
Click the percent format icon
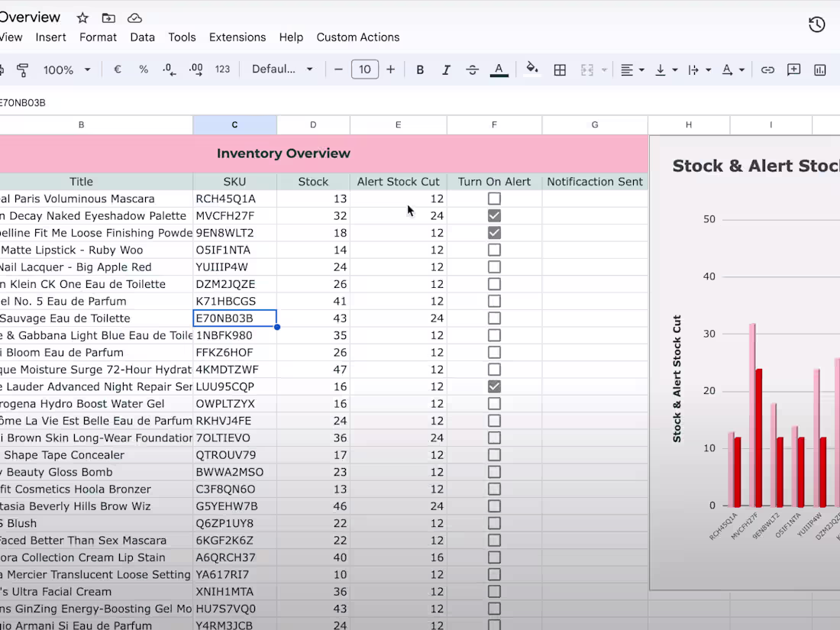click(x=142, y=69)
